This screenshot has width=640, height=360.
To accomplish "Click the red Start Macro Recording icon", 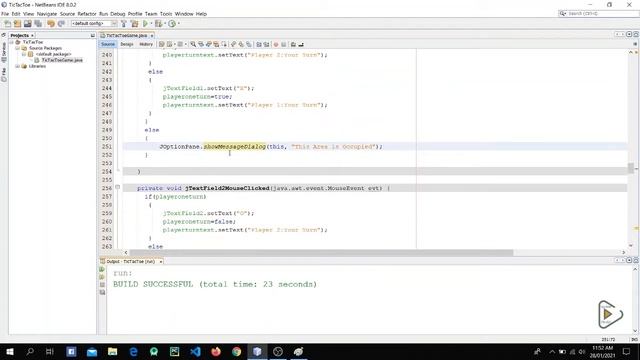I will point(276,44).
